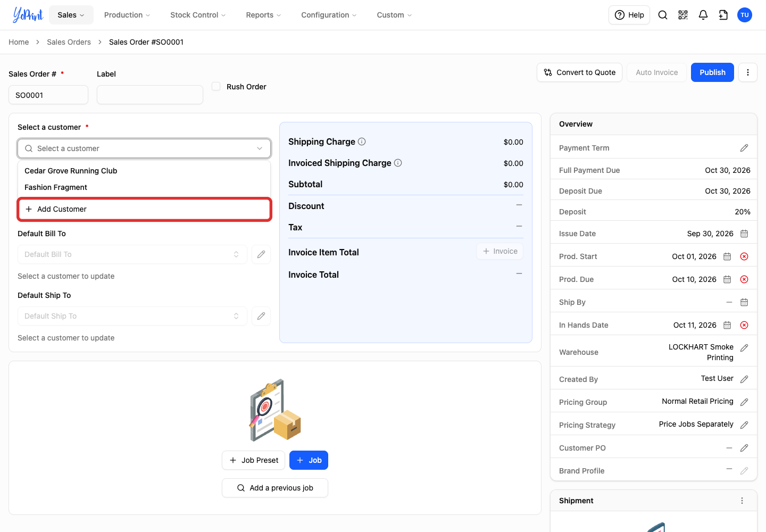The width and height of the screenshot is (766, 532).
Task: Click the Job Preset button
Action: 254,460
